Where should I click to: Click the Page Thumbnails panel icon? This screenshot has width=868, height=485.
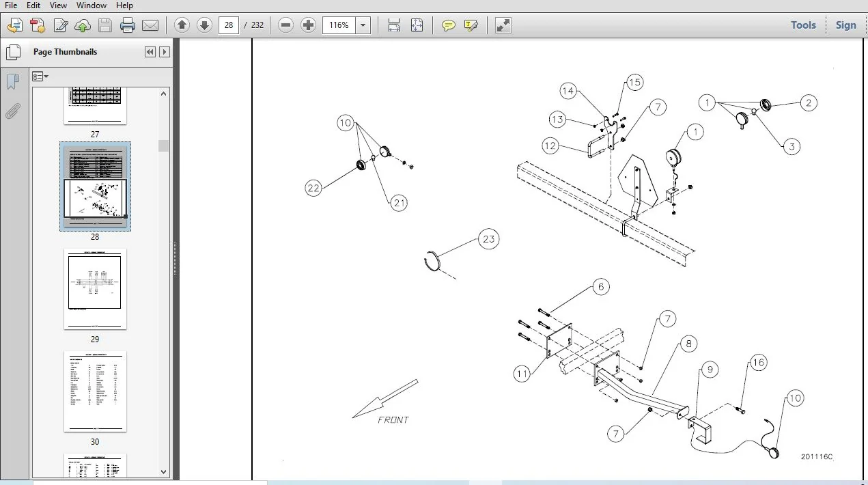13,52
